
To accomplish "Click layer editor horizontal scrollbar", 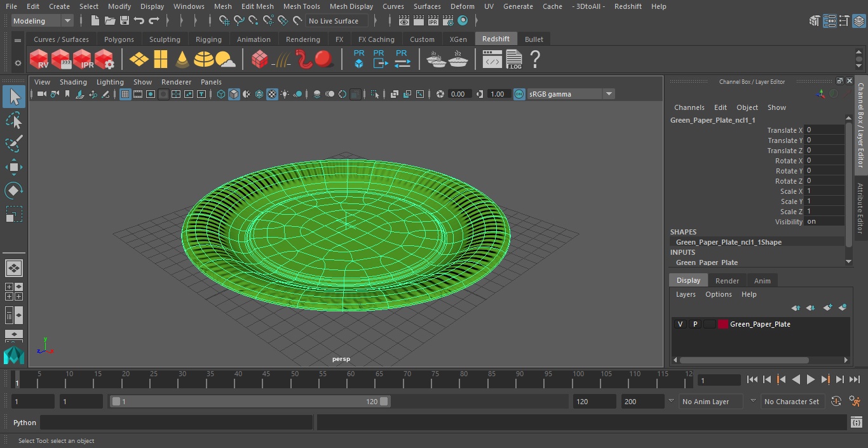I will click(x=744, y=360).
